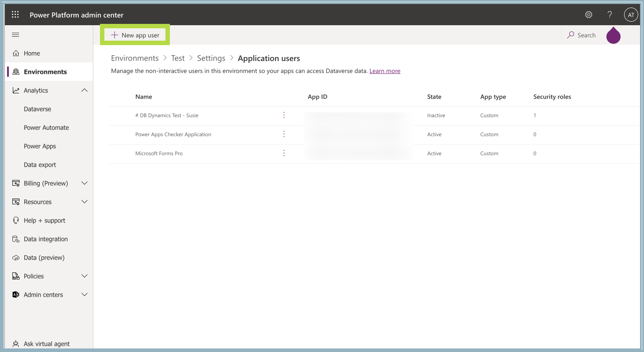This screenshot has height=352, width=644.
Task: Open more options for Power Apps Checker Application
Action: click(x=284, y=134)
